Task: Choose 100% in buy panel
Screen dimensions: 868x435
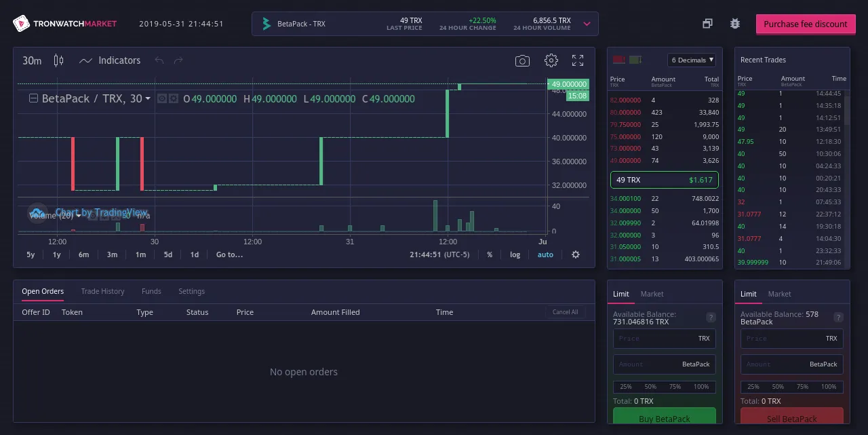Action: 701,387
